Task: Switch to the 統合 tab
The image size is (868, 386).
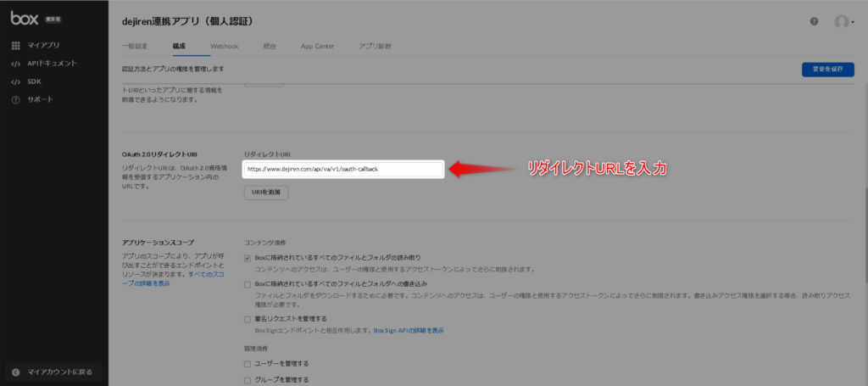Action: (270, 47)
